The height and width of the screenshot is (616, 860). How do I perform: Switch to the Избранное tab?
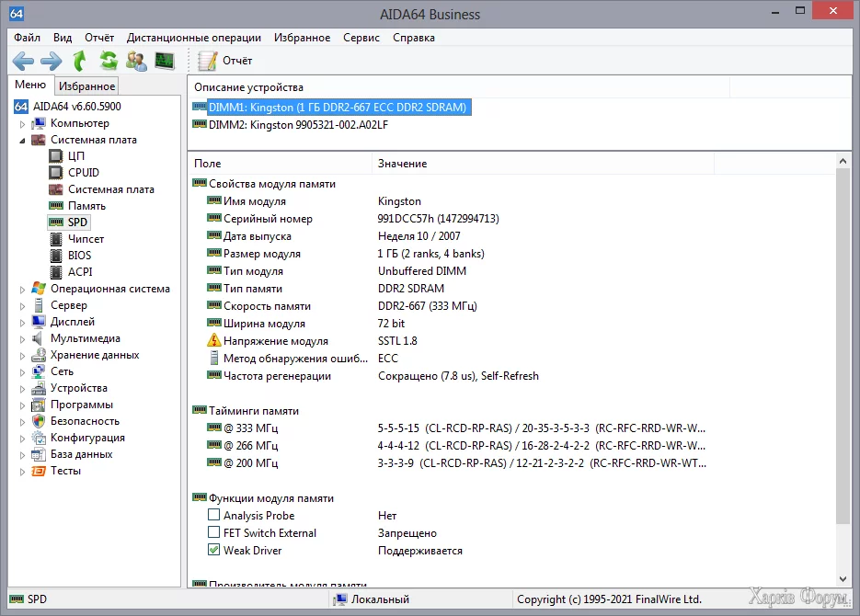[x=86, y=86]
